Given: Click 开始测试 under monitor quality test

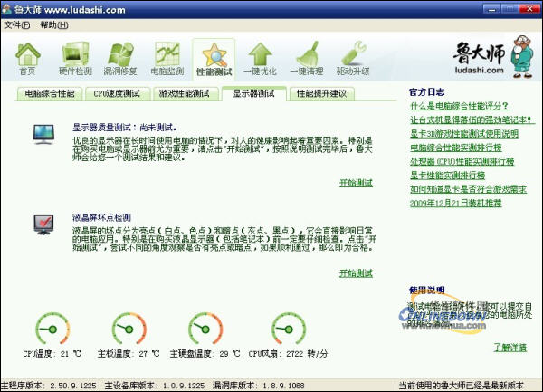Looking at the screenshot, I should pos(356,183).
